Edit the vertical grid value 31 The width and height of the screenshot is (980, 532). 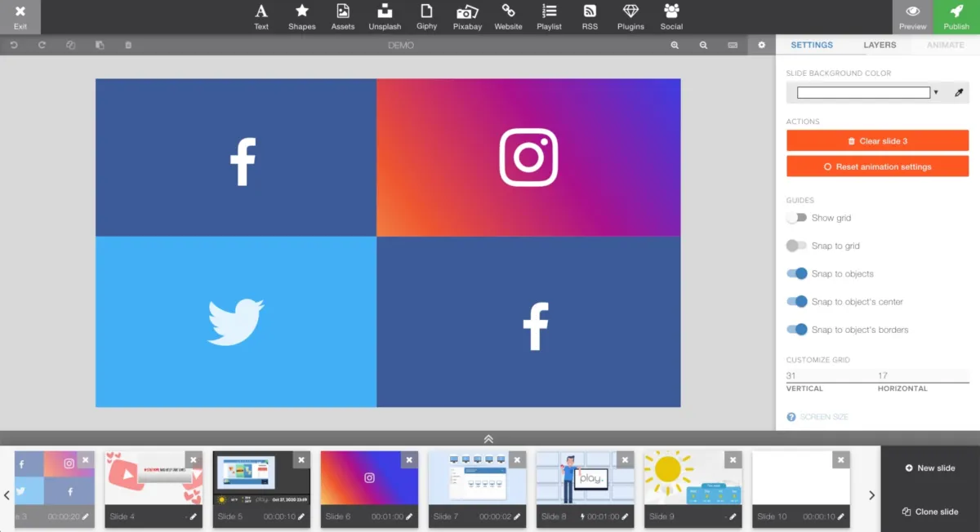(831, 375)
